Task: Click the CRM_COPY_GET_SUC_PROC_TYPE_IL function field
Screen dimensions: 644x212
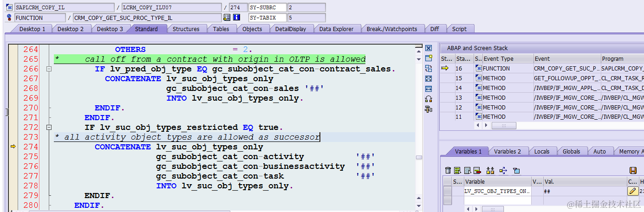Action: pyautogui.click(x=148, y=18)
